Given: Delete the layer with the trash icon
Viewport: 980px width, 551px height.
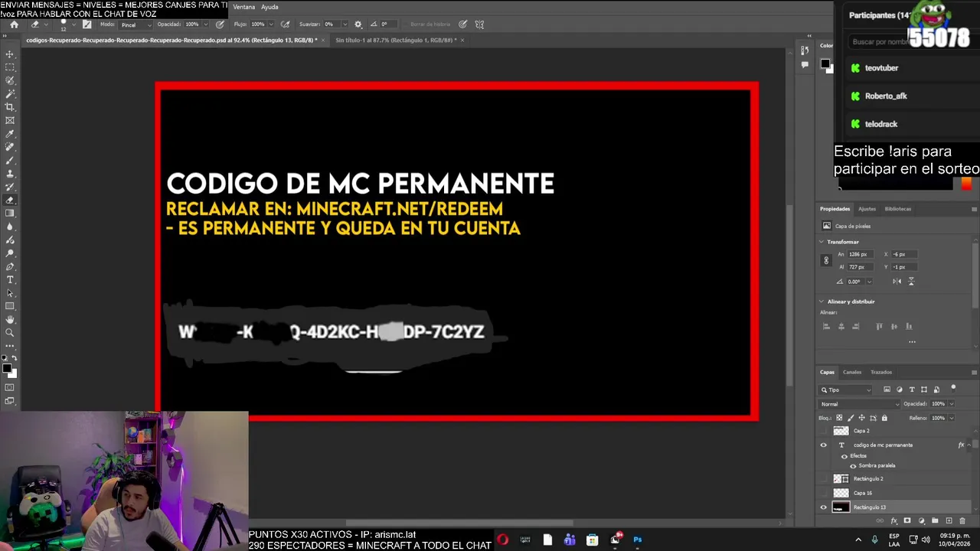Looking at the screenshot, I should 962,520.
